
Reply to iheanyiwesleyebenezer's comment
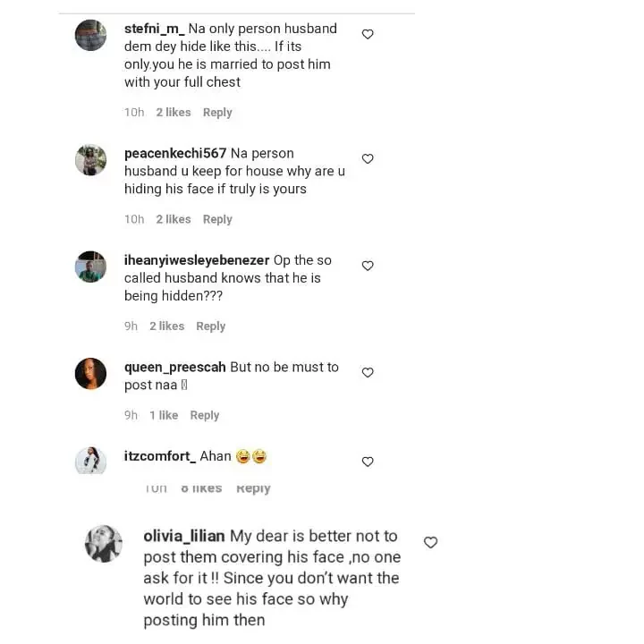point(210,326)
